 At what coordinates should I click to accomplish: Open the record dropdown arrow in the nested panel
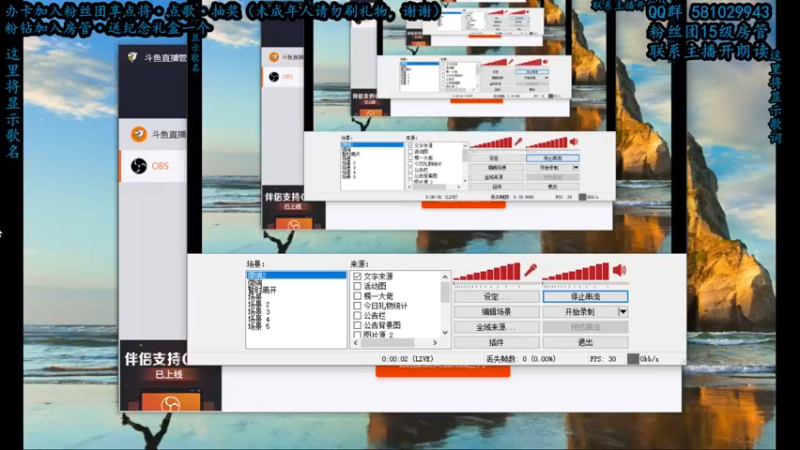pyautogui.click(x=576, y=167)
